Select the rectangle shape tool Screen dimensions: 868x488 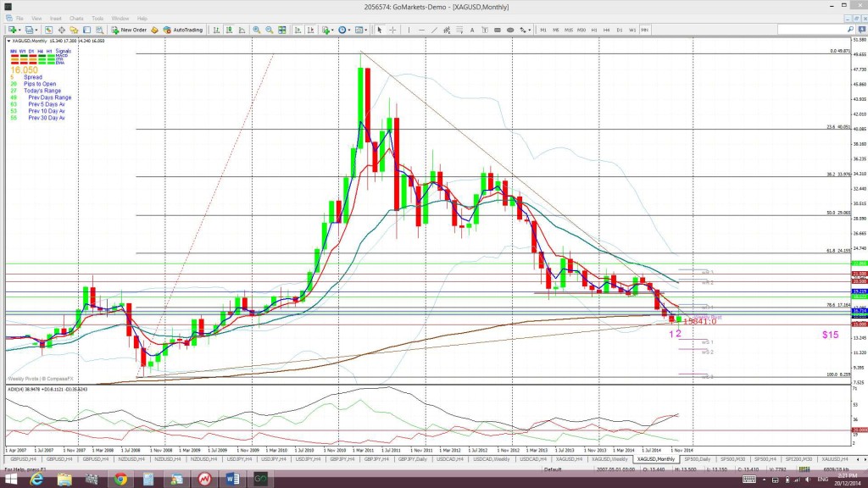point(497,30)
